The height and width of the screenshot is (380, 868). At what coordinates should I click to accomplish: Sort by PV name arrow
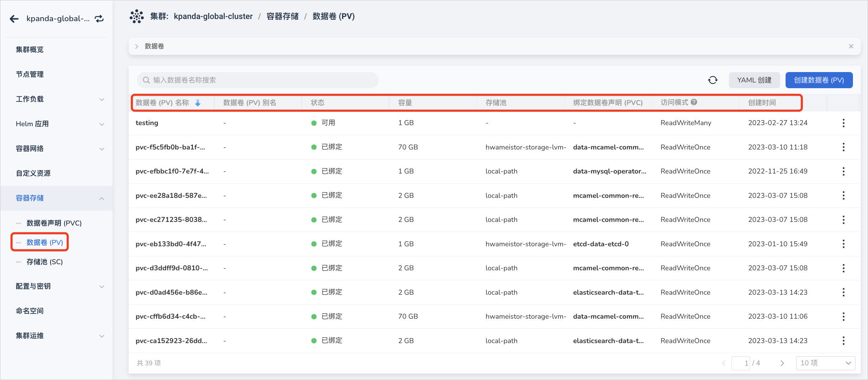click(x=198, y=103)
